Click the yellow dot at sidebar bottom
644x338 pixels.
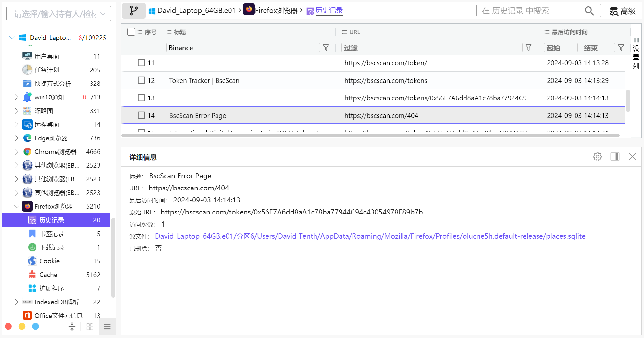pyautogui.click(x=22, y=326)
